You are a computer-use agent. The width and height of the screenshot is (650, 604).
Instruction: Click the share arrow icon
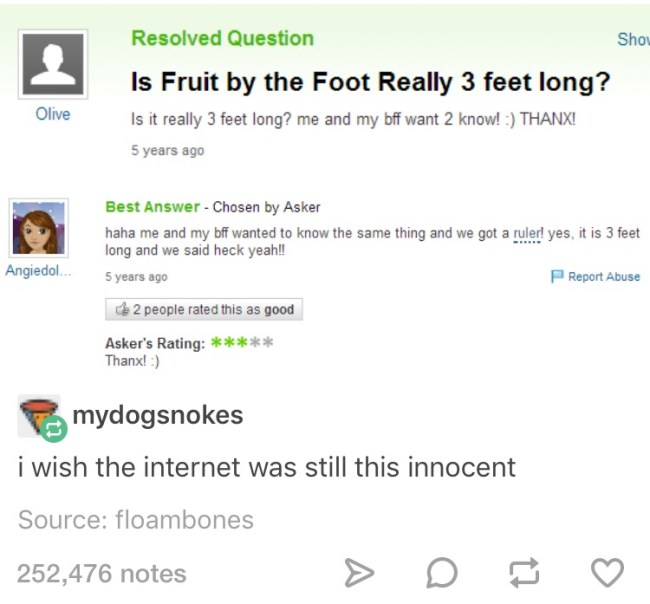tap(356, 573)
